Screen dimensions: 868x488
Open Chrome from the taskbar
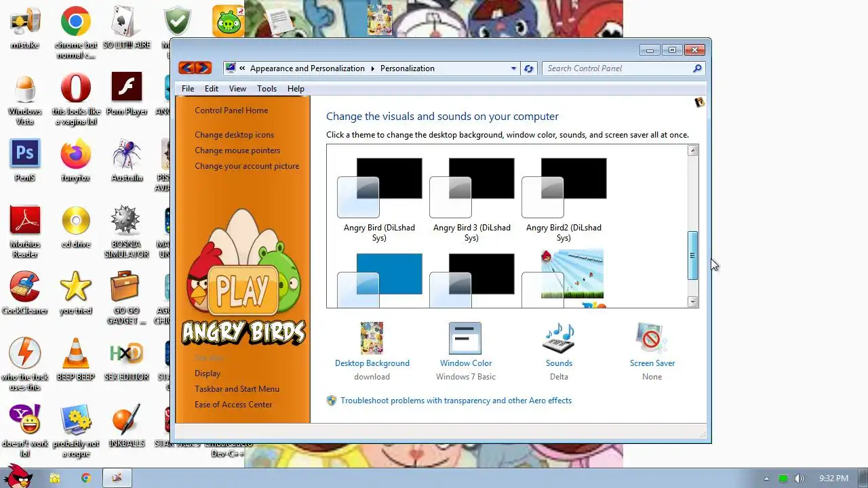coord(86,478)
